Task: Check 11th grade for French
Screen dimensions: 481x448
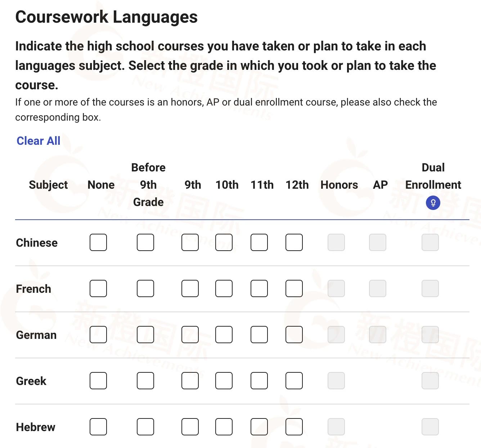Action: tap(259, 288)
